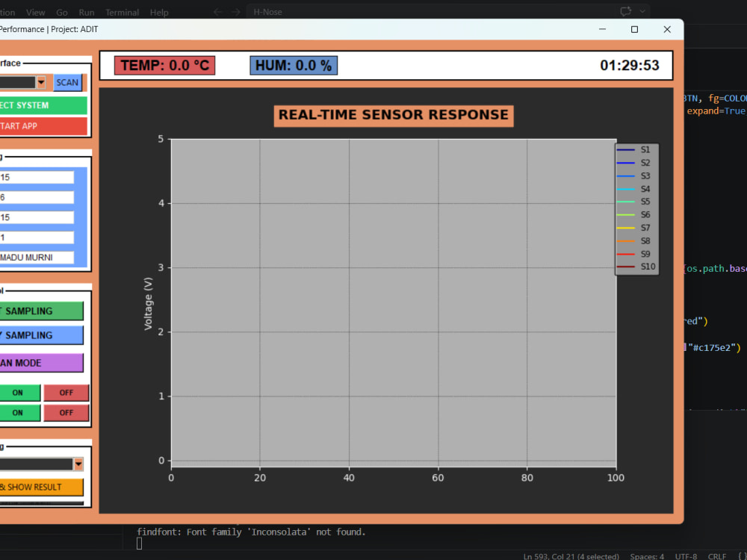Click Spaces: 4 in the status bar

(646, 556)
